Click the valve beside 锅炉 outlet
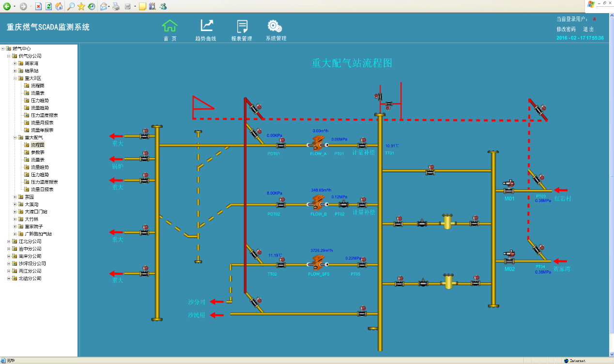The height and width of the screenshot is (364, 614). [x=144, y=157]
